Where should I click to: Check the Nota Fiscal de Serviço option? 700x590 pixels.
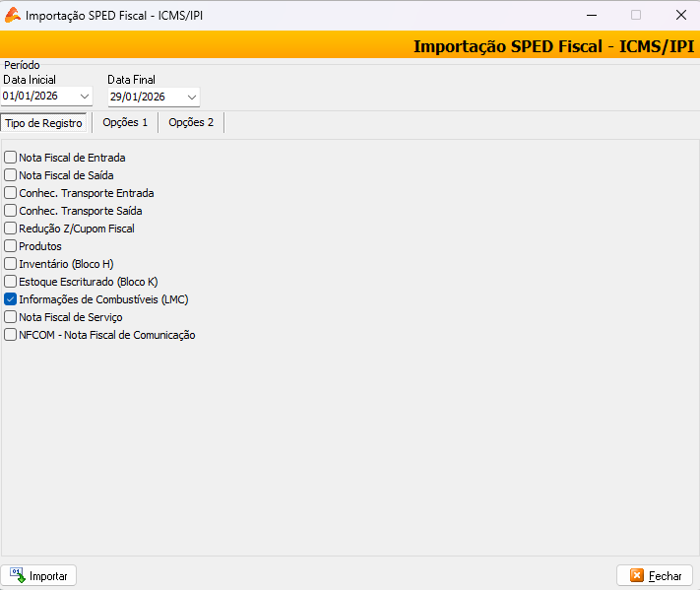11,317
